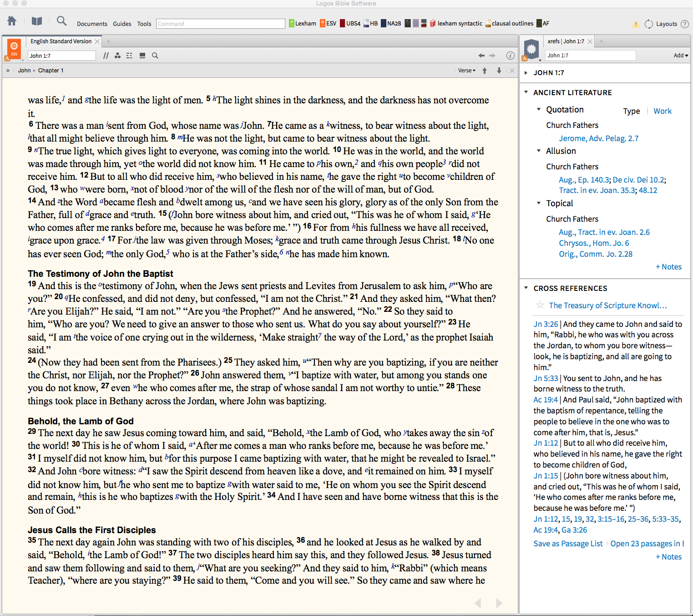
Task: Open the search magnifier in top toolbar
Action: [62, 21]
